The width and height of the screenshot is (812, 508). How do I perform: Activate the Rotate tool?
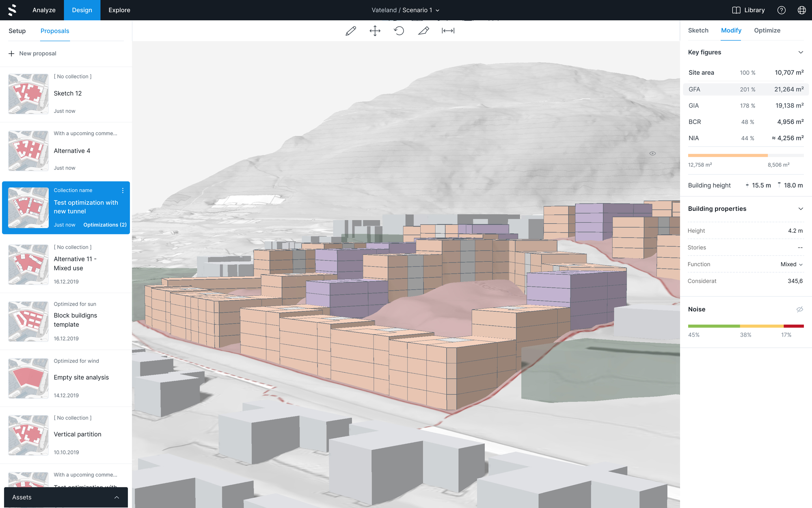(x=399, y=30)
